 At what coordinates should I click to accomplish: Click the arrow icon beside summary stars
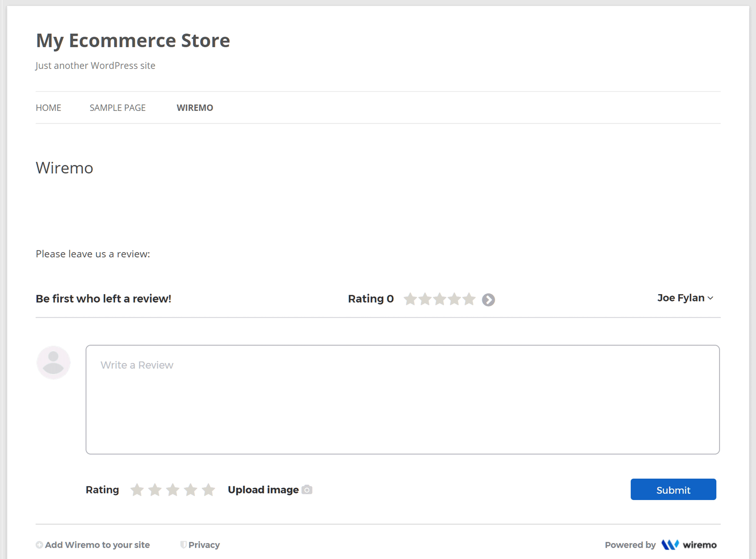click(488, 300)
